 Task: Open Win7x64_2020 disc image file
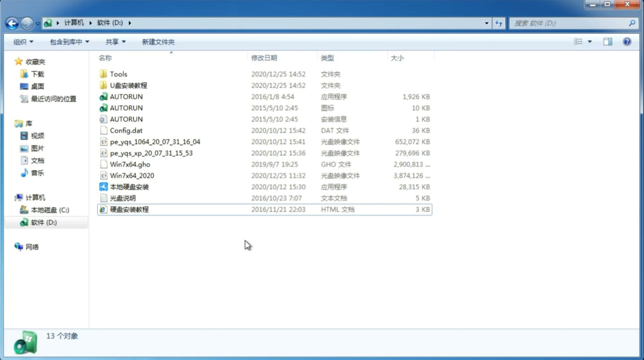[132, 176]
